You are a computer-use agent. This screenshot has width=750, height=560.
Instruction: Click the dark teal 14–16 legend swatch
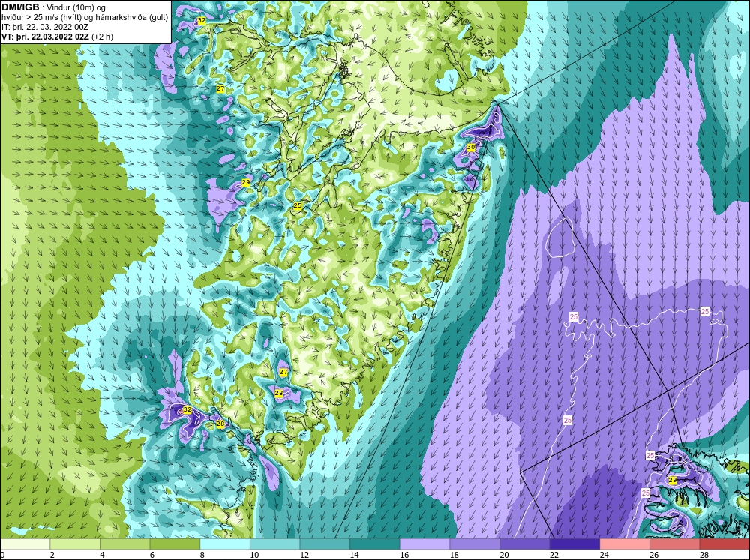click(x=374, y=544)
